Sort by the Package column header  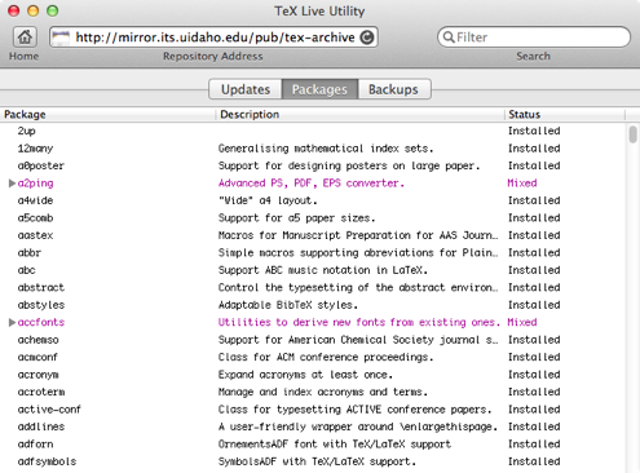pyautogui.click(x=108, y=114)
